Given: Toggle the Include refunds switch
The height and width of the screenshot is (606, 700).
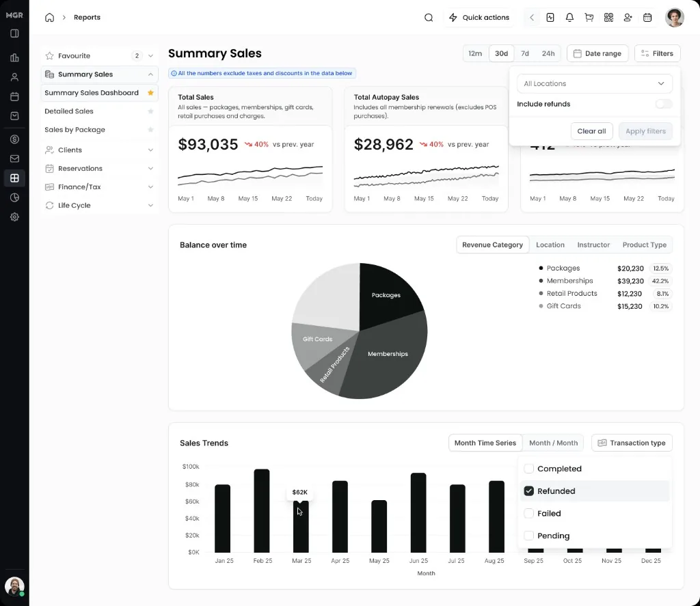Looking at the screenshot, I should 663,104.
